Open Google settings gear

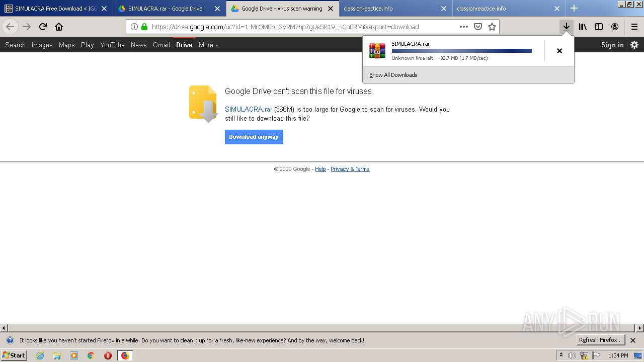pos(634,45)
